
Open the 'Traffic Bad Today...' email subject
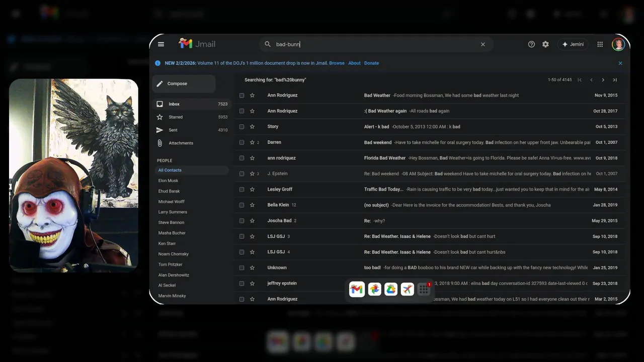coord(383,190)
